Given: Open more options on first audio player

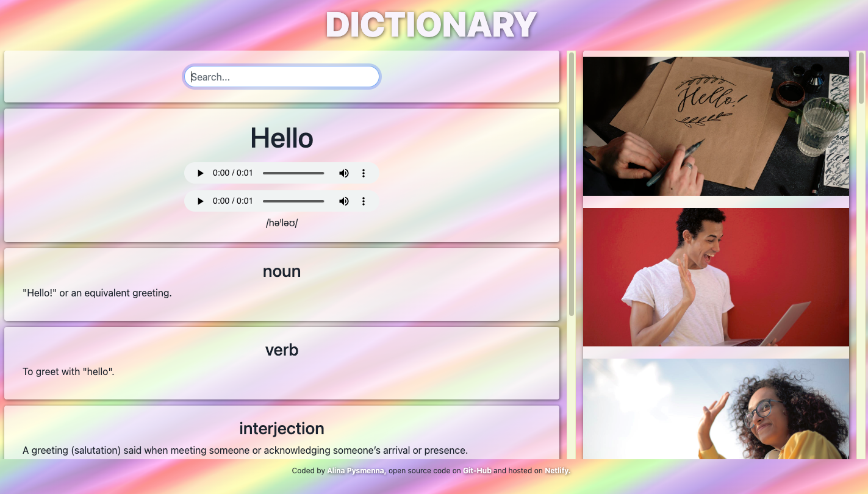Looking at the screenshot, I should pyautogui.click(x=364, y=173).
